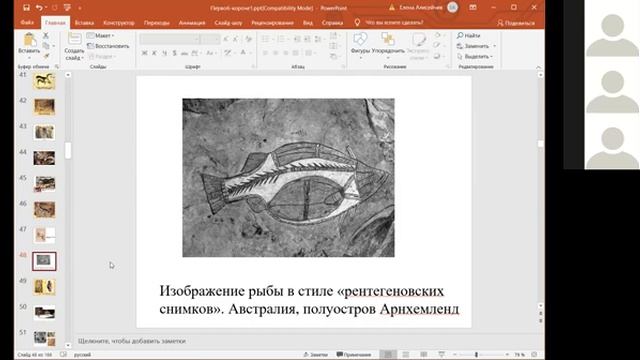The image size is (640, 360).
Task: Start slideshow from status bar icon
Action: (442, 354)
